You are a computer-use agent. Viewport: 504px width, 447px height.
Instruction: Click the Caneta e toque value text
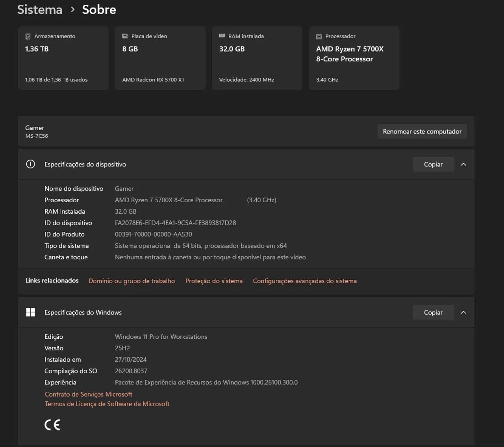click(210, 257)
